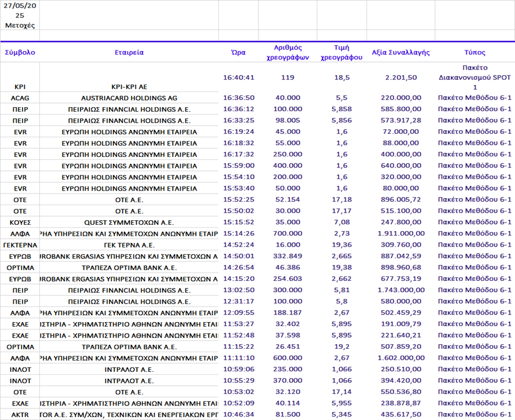Select the ΓΕΚ ΤΕΡΝΑ Α.Ε. company cell
Screen dimensions: 515x420
tap(129, 245)
